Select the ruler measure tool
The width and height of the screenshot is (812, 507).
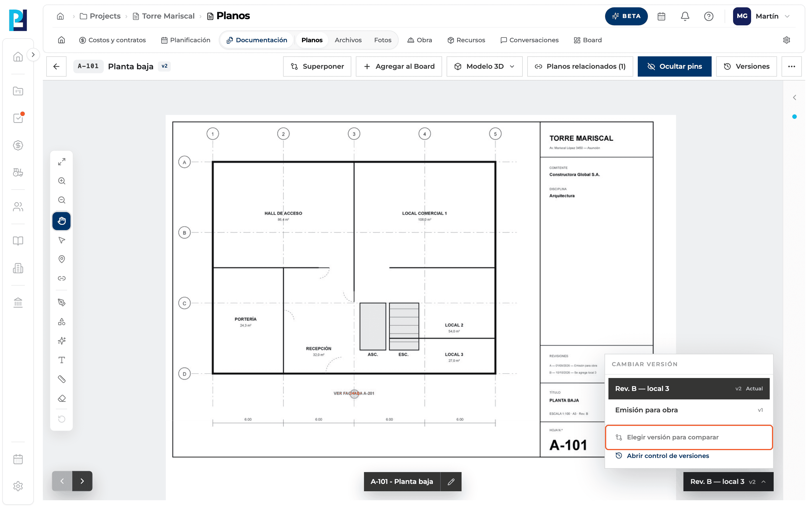[61, 379]
